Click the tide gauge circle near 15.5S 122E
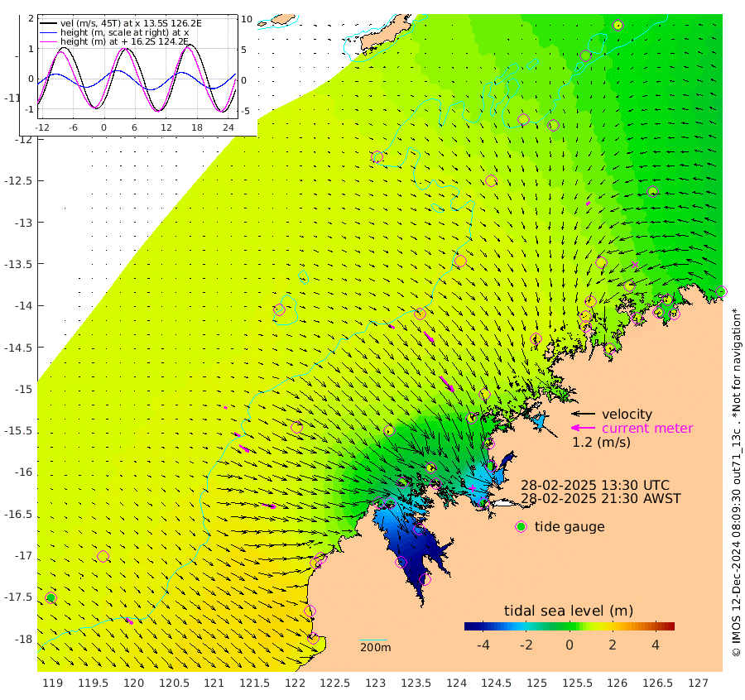Viewport: 745px width, 700px height. (296, 427)
